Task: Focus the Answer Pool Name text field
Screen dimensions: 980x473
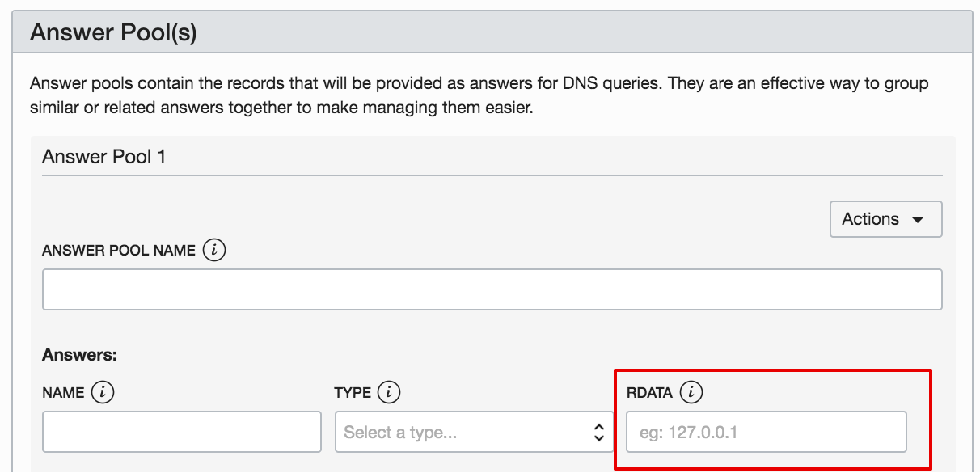Action: click(x=492, y=289)
